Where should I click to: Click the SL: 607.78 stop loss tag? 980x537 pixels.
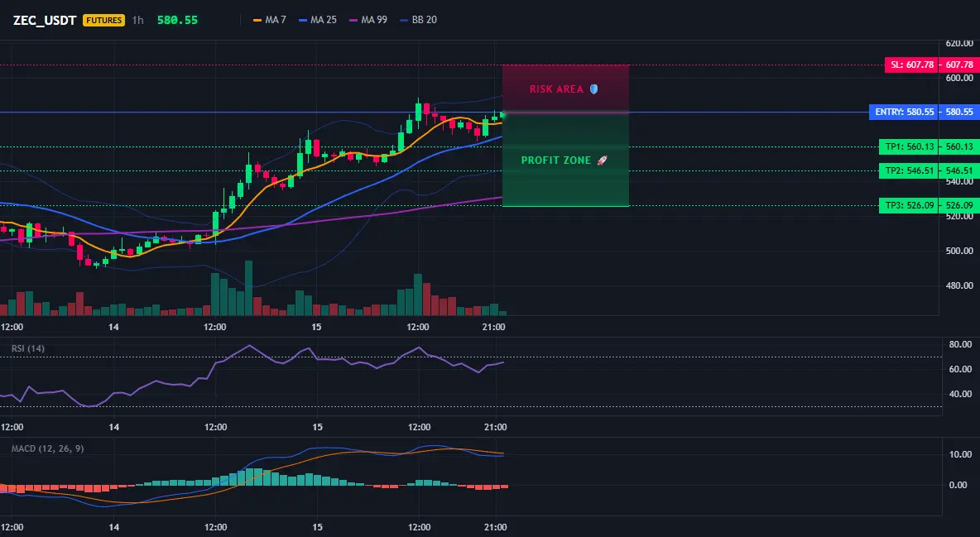(x=912, y=65)
